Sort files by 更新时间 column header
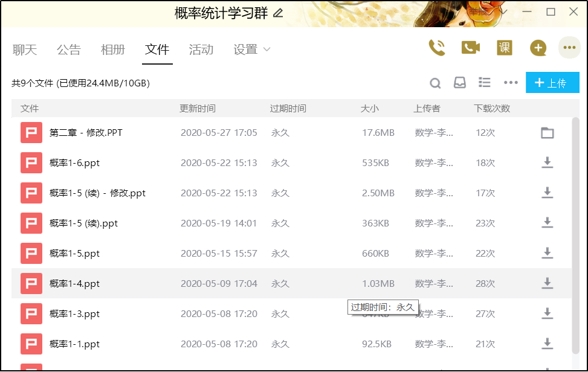Screen dimensions: 588x372 click(198, 109)
